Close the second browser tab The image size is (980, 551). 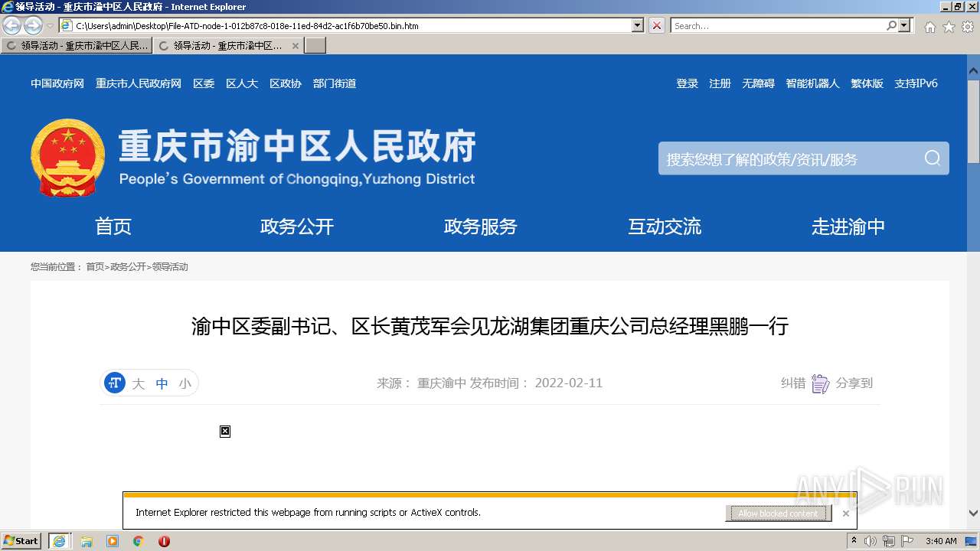click(x=296, y=46)
